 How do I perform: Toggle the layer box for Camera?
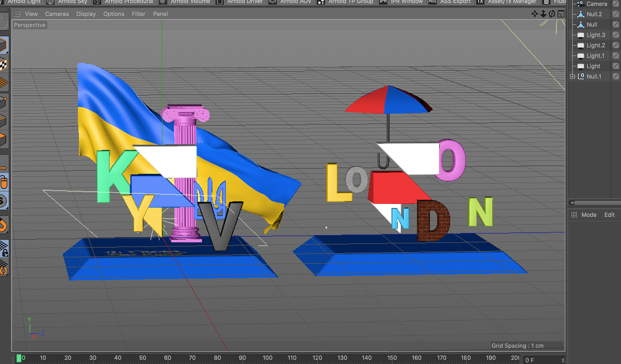616,4
